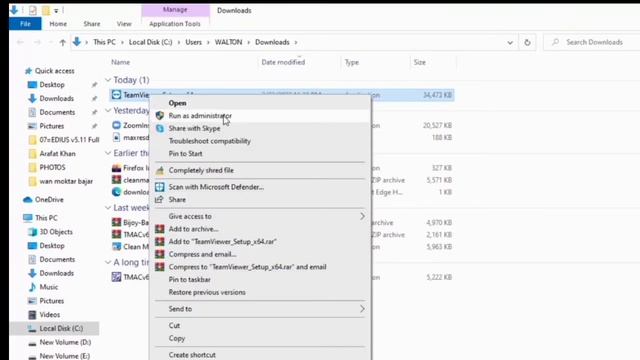Choose Pin to taskbar
Viewport: 640px width, 360px height.
pyautogui.click(x=190, y=280)
